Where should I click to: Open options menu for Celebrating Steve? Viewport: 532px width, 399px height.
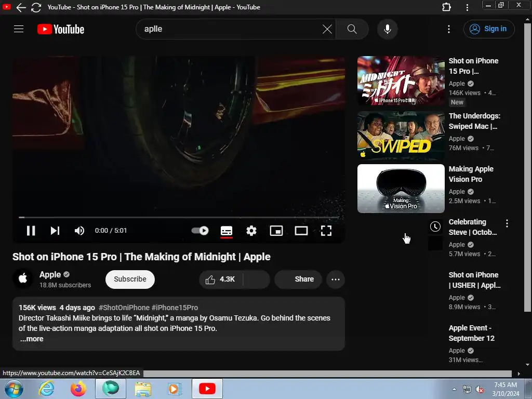pyautogui.click(x=507, y=223)
